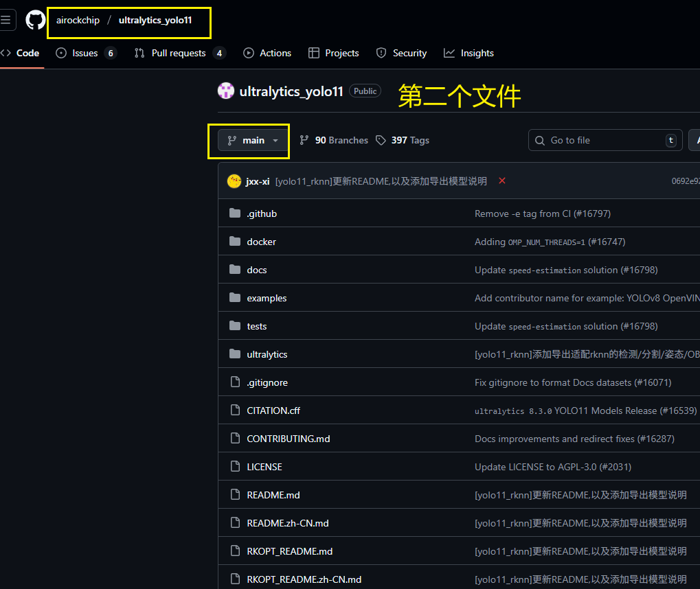
Task: Open the .github folder
Action: [x=262, y=213]
